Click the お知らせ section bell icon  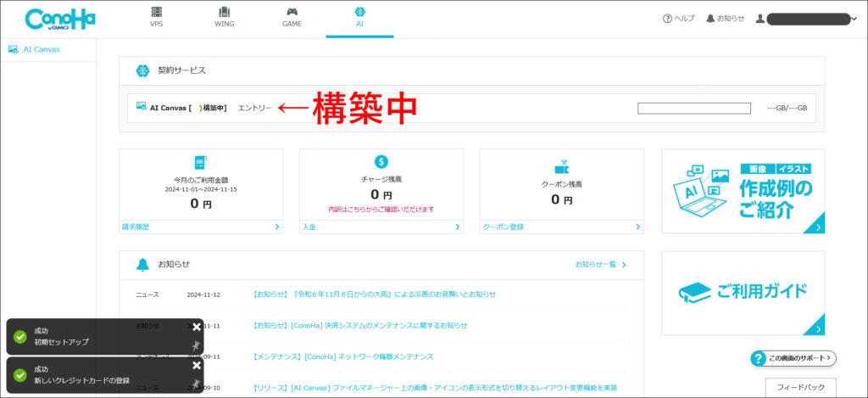(142, 265)
